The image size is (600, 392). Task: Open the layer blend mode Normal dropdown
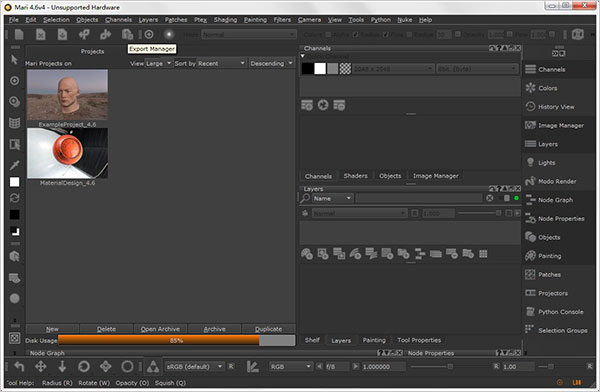point(359,213)
